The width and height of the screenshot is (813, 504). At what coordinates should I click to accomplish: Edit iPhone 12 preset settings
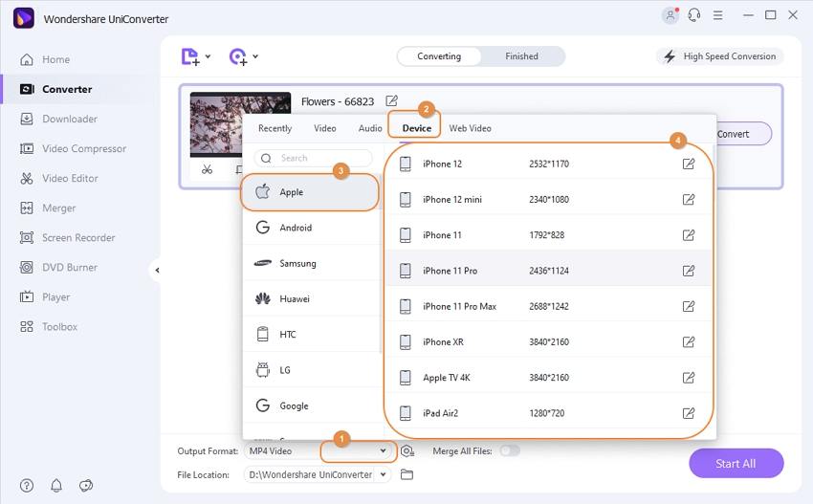(x=688, y=164)
